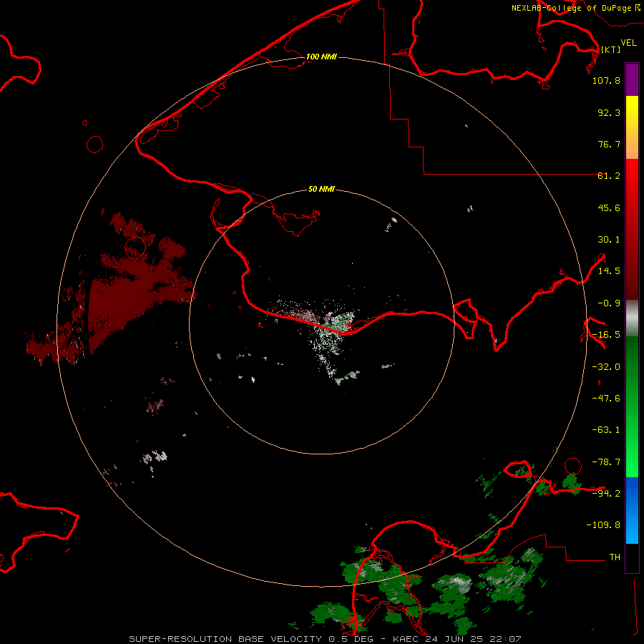Click the 50 NMI range ring label

tap(321, 189)
